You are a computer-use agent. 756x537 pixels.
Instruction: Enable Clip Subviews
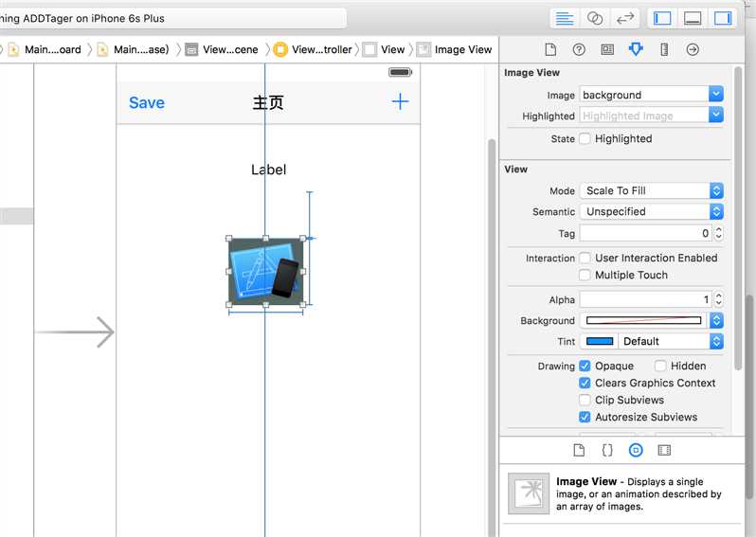(x=585, y=400)
